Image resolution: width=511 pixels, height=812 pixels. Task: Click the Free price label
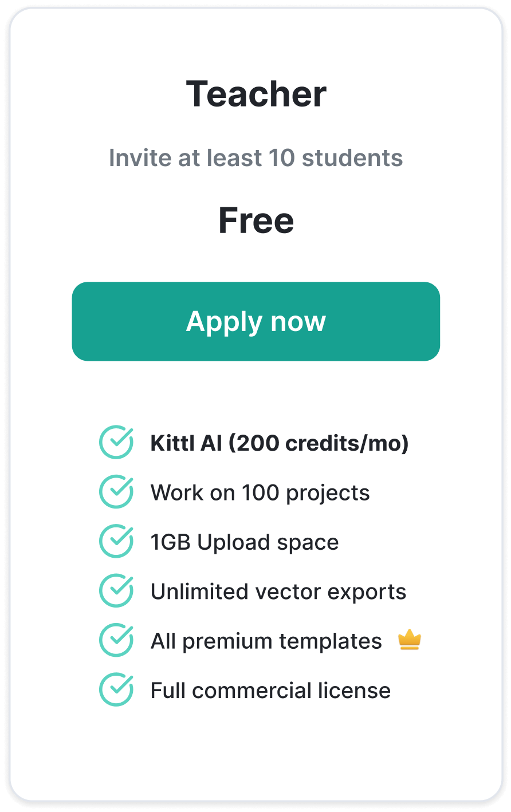click(256, 220)
